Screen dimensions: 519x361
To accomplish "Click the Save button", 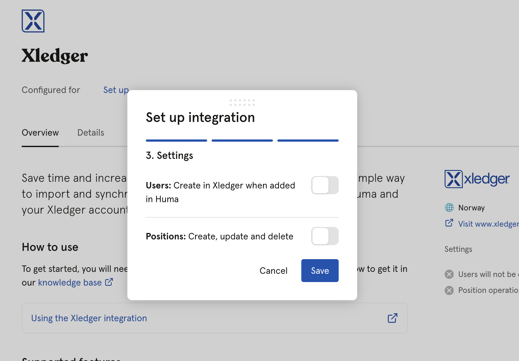I will pyautogui.click(x=320, y=270).
